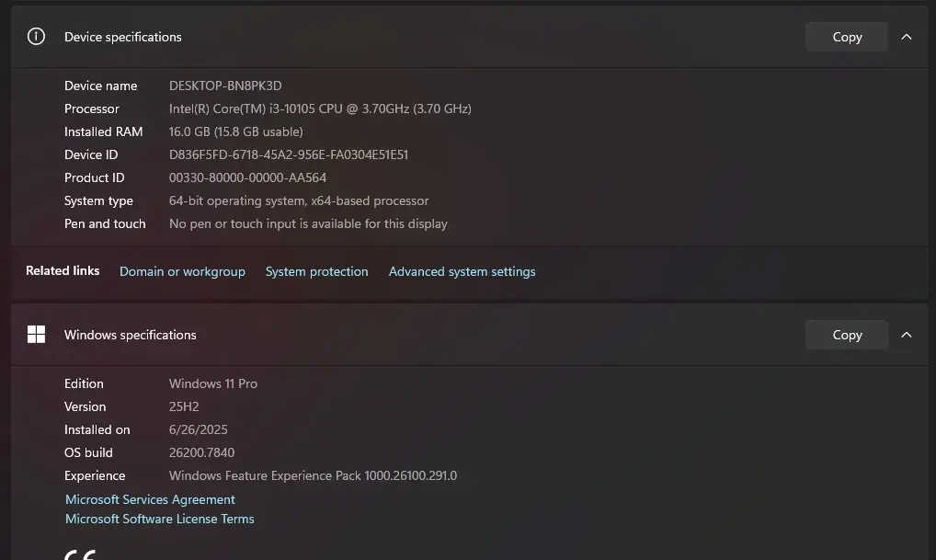Select the device name DESKTOP-BN8PK3D
The height and width of the screenshot is (560, 936).
pyautogui.click(x=225, y=86)
